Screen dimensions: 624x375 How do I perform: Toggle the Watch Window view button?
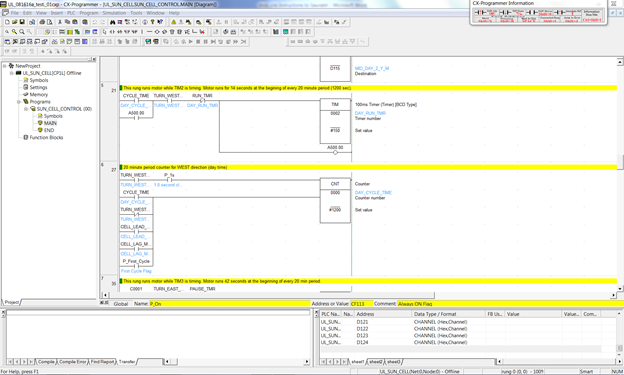(22, 41)
